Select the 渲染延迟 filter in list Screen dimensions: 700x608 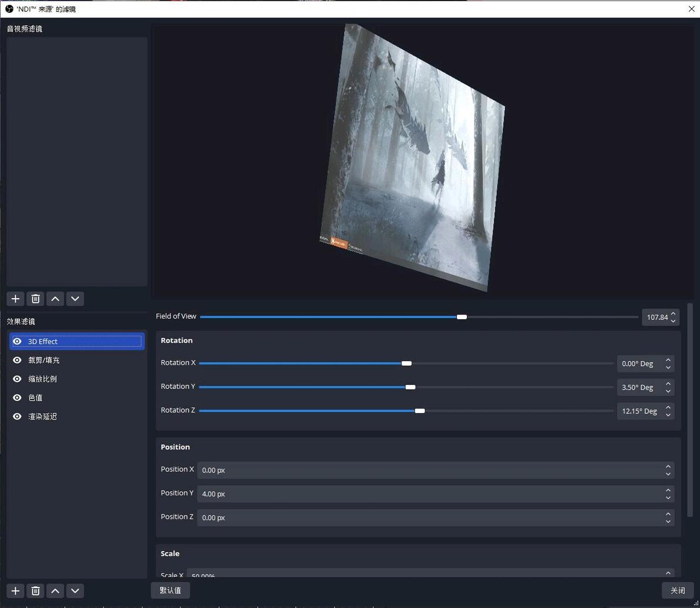42,417
